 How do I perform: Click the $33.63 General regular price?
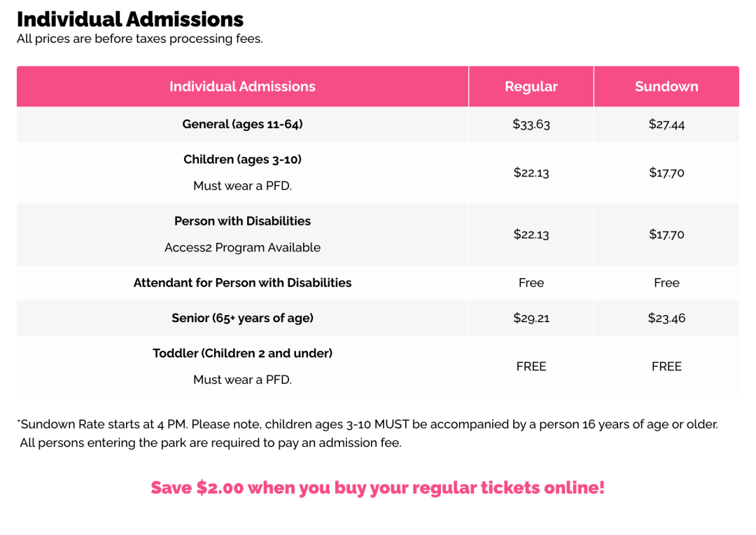tap(531, 125)
